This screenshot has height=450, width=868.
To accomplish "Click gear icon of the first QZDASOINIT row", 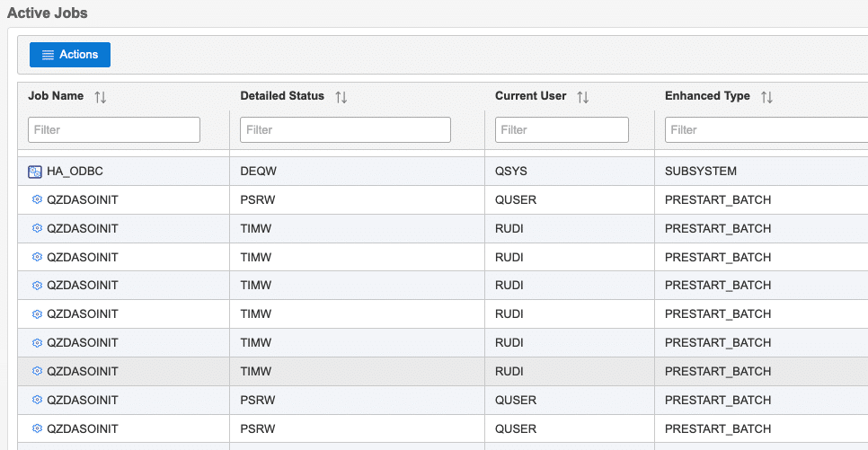I will [x=37, y=199].
